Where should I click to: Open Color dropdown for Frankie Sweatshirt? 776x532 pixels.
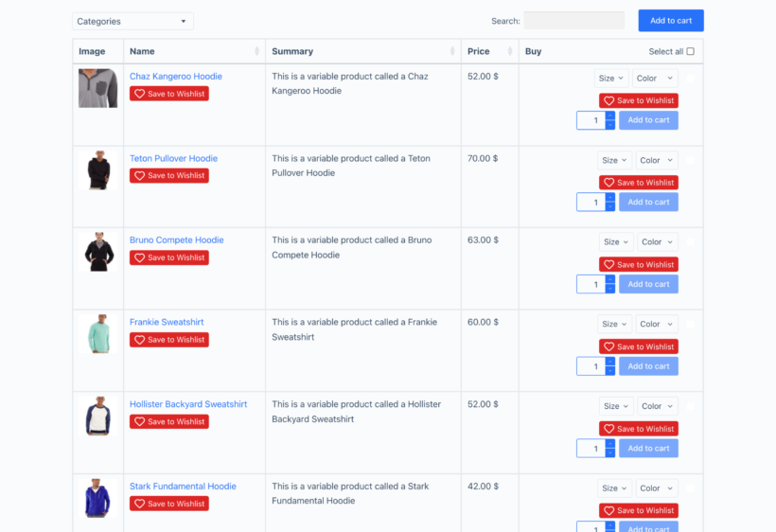(656, 324)
